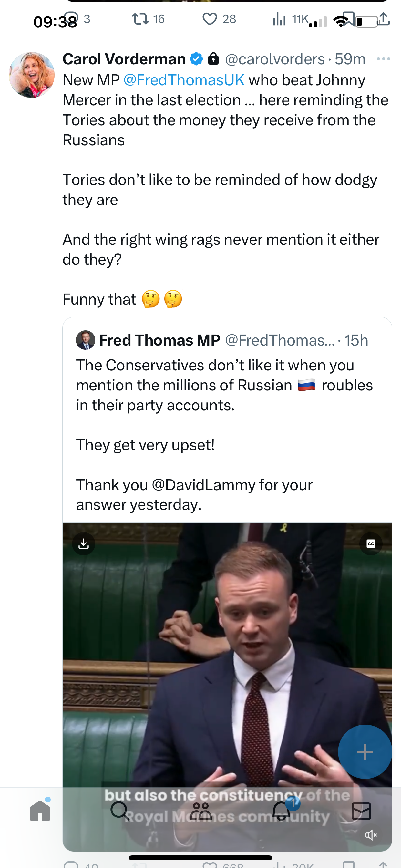
Task: Unmute the video with the speaker icon
Action: (371, 835)
